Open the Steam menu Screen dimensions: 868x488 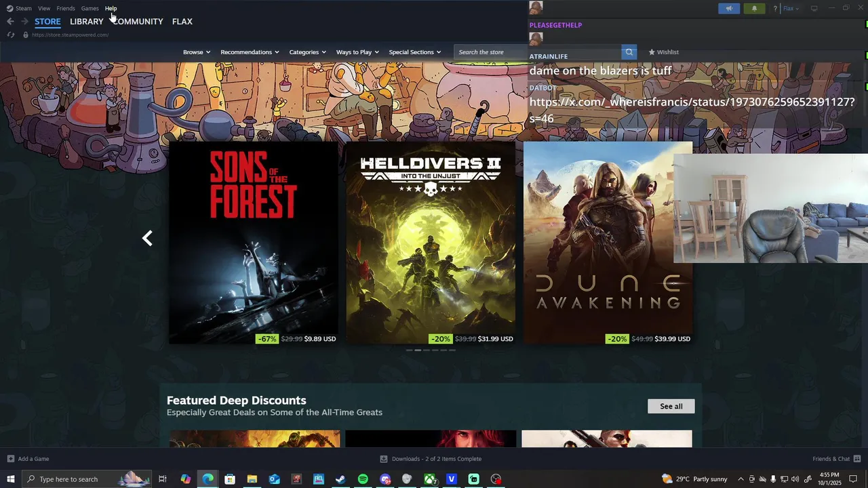coord(20,8)
